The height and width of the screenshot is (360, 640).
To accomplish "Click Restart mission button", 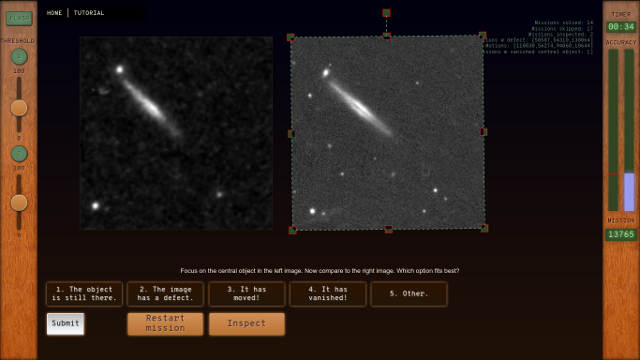I will (165, 324).
